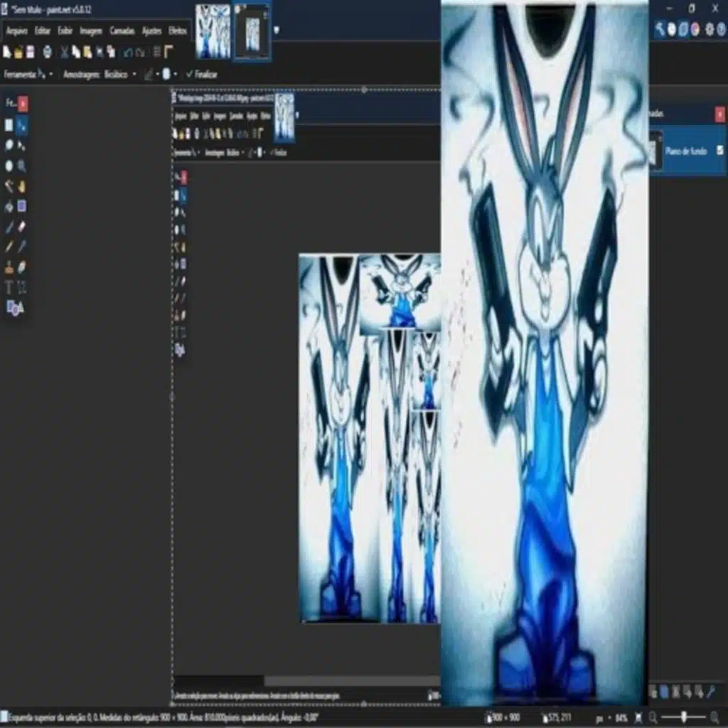Select the Pan hand tool
The width and height of the screenshot is (728, 728).
tap(22, 186)
